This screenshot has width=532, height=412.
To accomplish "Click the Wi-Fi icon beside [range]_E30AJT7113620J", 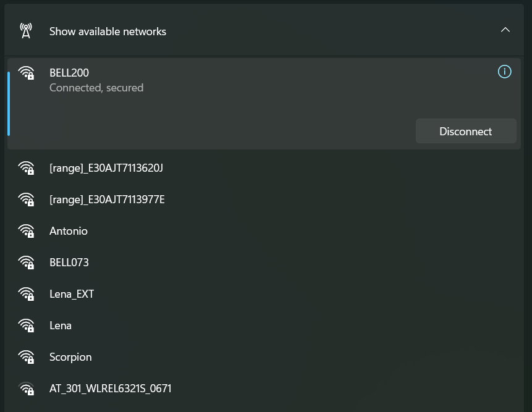I will pyautogui.click(x=27, y=168).
